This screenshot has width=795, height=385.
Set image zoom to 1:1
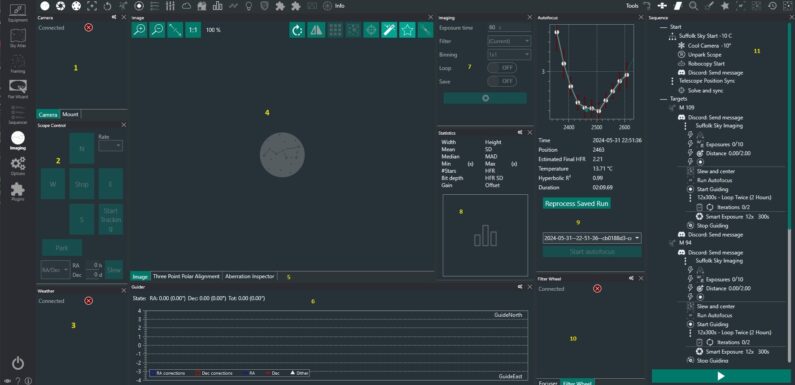tap(193, 30)
